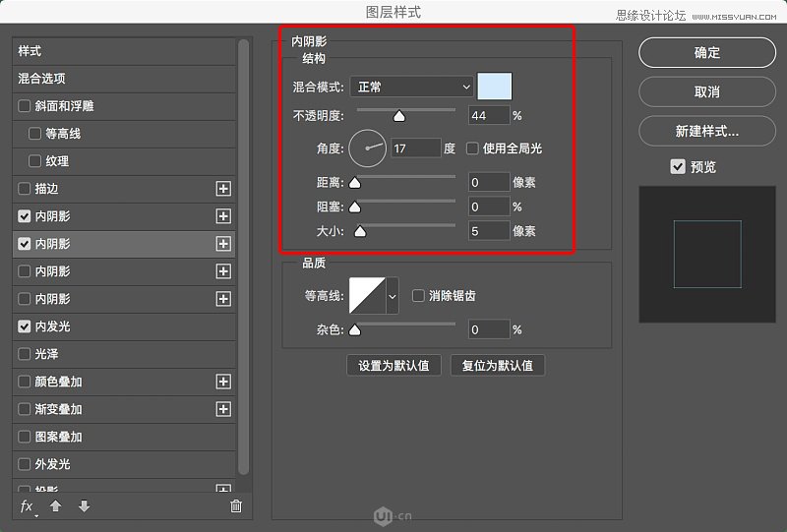Enable the 描边 checkbox
The height and width of the screenshot is (532, 787).
point(24,189)
